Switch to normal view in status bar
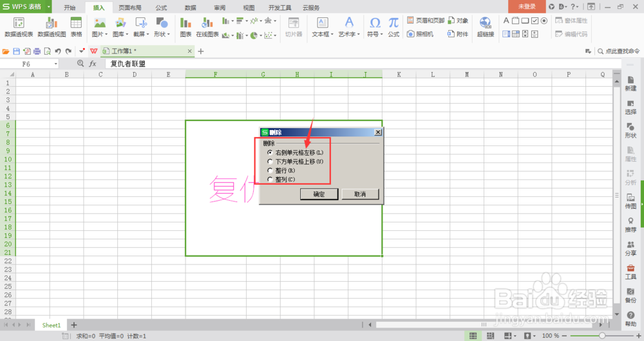 coord(473,336)
